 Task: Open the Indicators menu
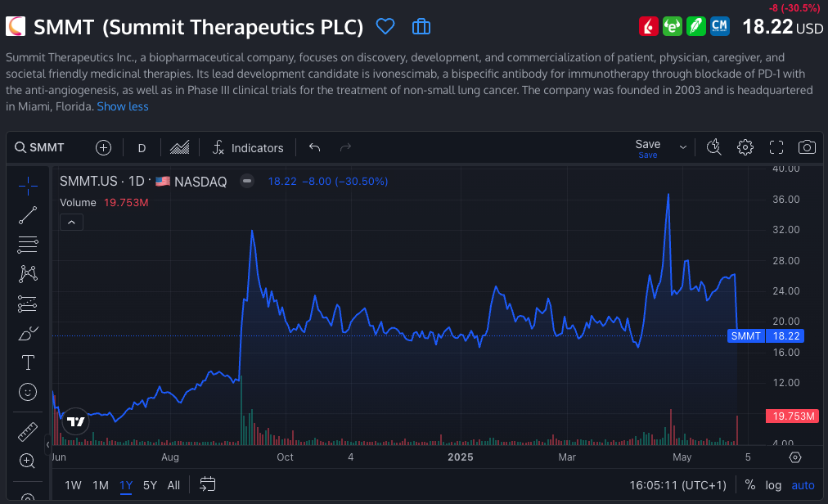tap(248, 147)
